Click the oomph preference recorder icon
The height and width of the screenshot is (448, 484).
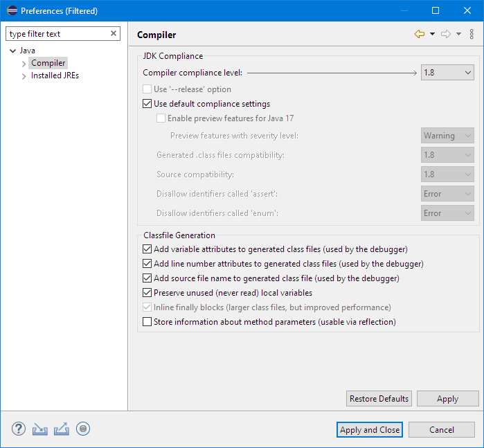(83, 429)
